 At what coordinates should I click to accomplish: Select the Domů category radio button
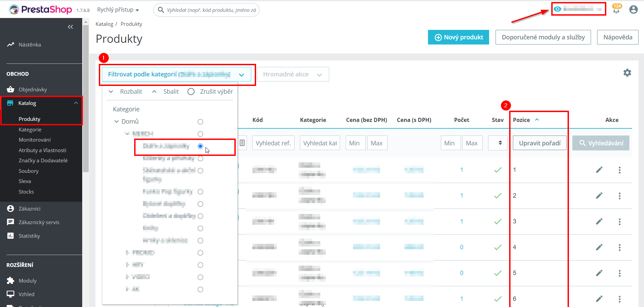click(200, 122)
